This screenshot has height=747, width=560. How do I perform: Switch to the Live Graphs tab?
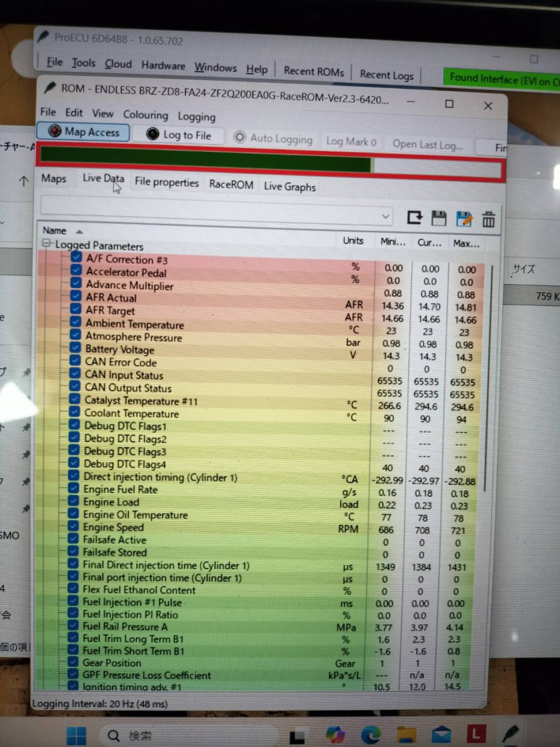click(x=289, y=187)
